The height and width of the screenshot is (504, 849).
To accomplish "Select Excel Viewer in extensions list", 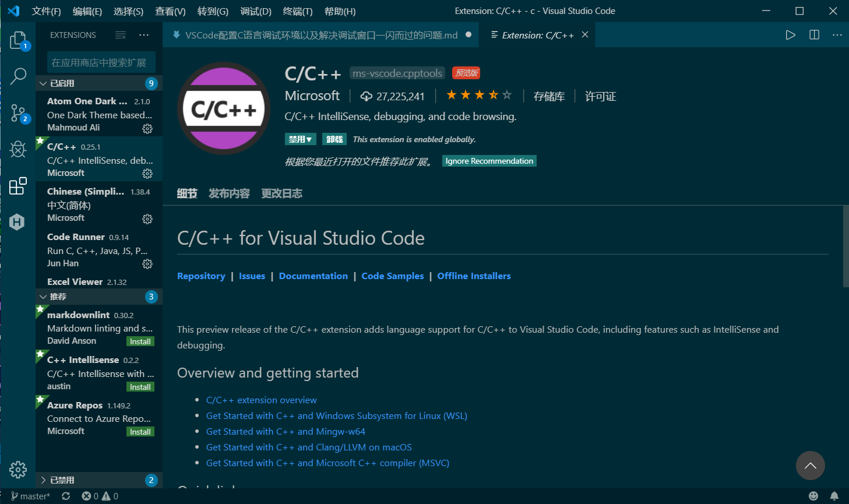I will pyautogui.click(x=99, y=282).
